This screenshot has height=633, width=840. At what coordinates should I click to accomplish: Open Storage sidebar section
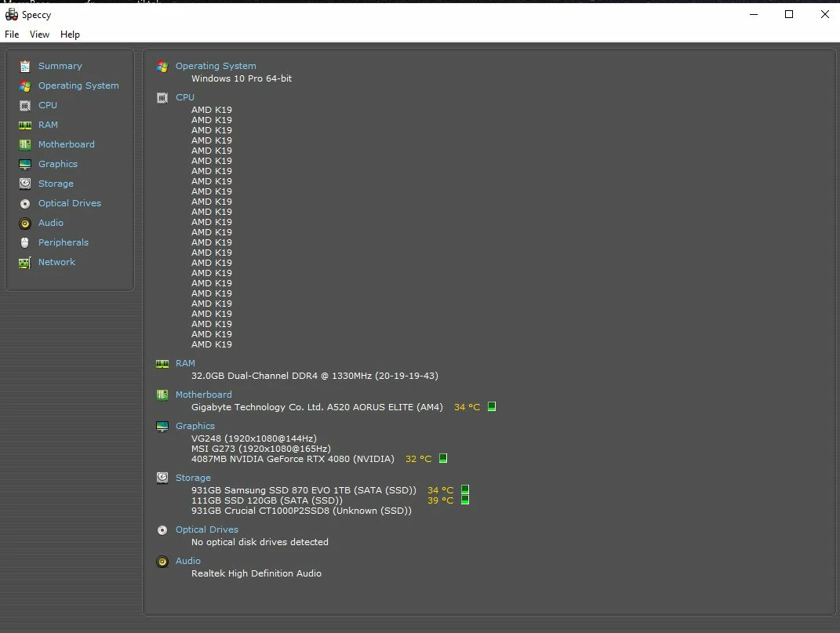pos(56,184)
